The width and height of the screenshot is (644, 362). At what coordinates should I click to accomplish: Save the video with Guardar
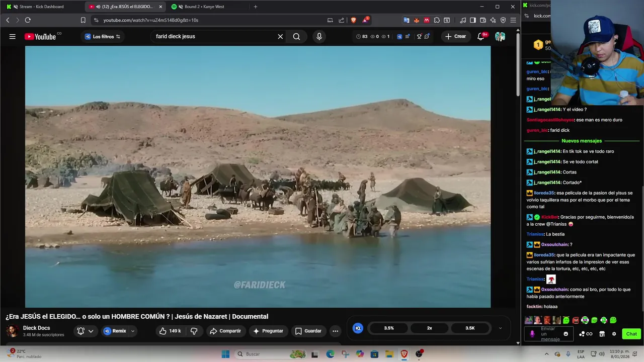click(308, 331)
